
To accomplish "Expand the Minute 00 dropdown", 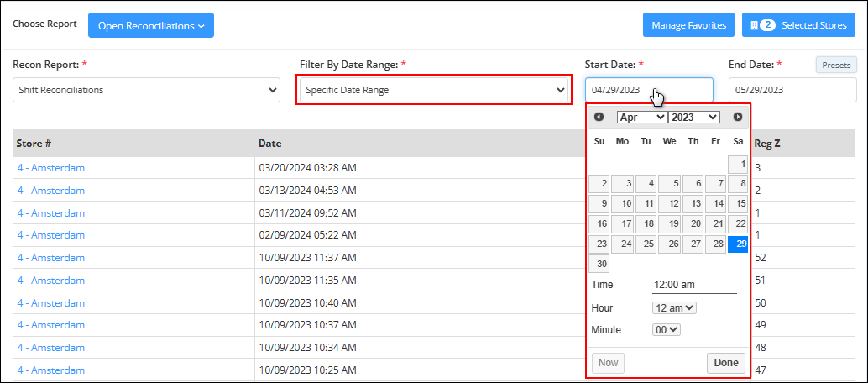I will (x=667, y=330).
